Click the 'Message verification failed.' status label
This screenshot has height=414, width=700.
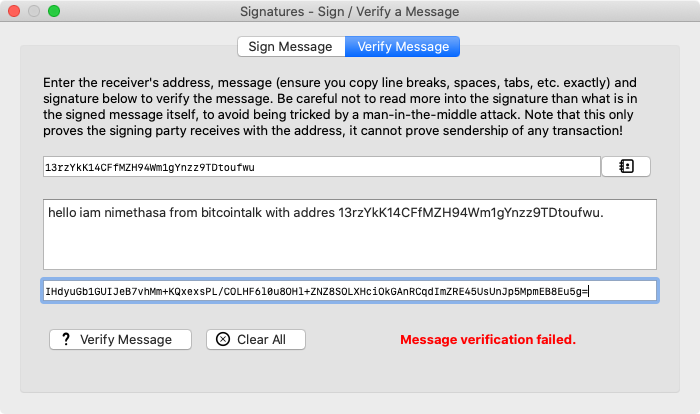(488, 340)
